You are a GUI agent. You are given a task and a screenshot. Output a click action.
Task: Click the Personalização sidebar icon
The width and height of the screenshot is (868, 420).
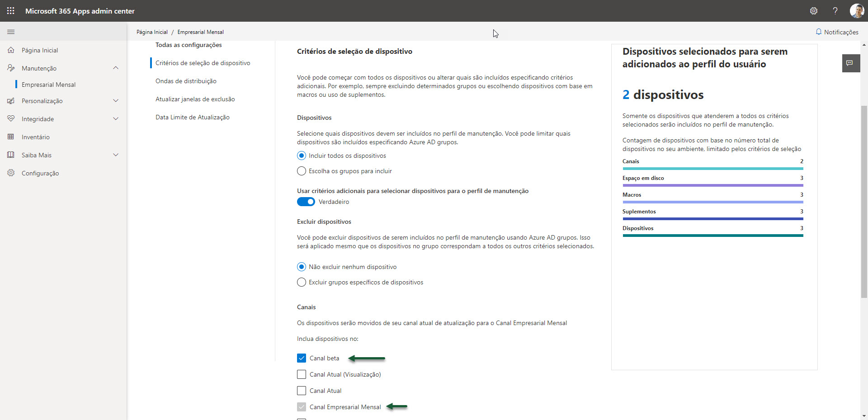coord(11,101)
